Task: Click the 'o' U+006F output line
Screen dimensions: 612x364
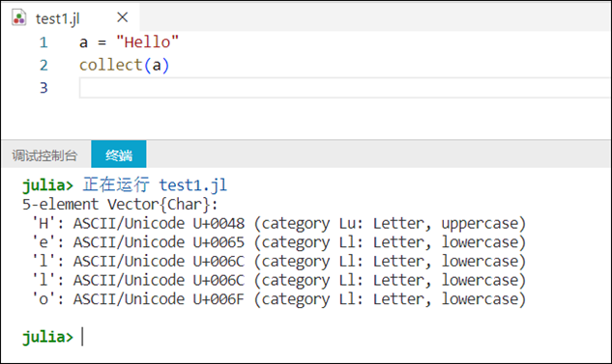Action: (278, 299)
